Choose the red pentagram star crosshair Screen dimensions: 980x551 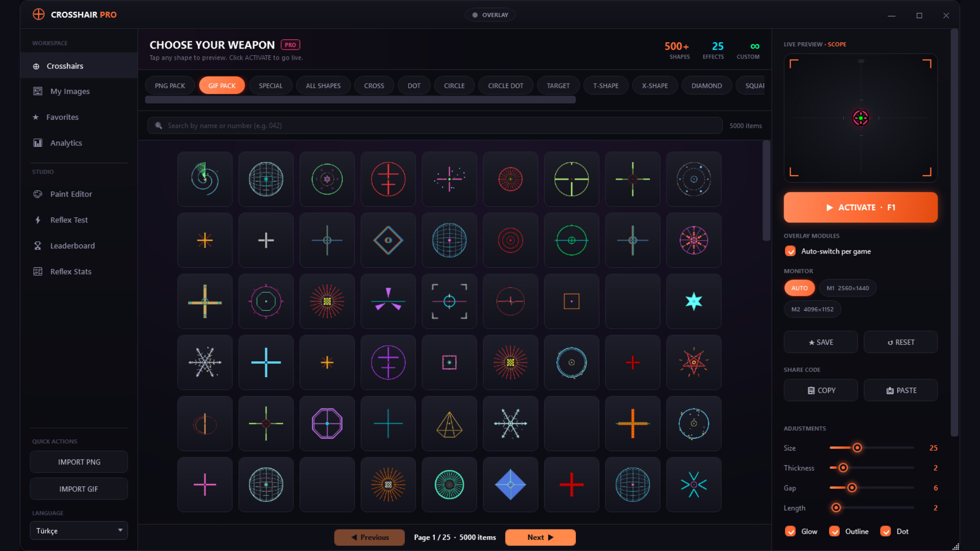[x=694, y=362]
